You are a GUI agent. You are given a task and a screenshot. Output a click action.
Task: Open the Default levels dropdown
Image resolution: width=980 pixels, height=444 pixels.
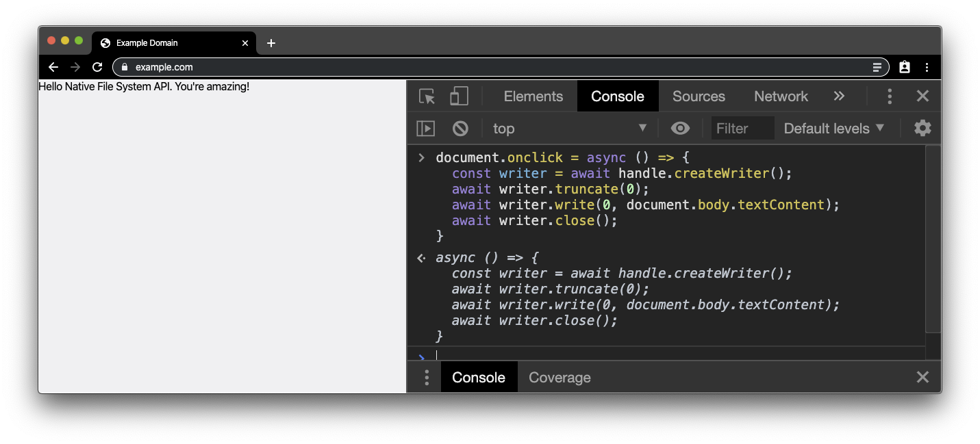click(x=833, y=129)
